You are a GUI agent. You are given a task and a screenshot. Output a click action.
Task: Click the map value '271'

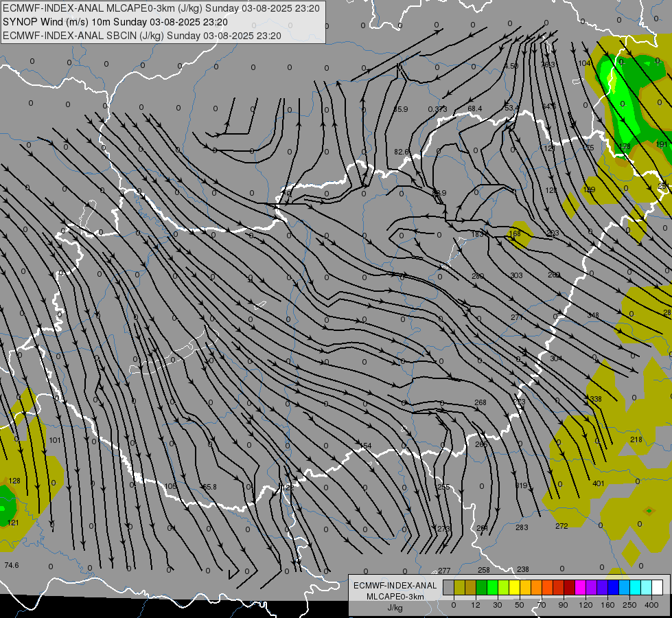pyautogui.click(x=516, y=317)
